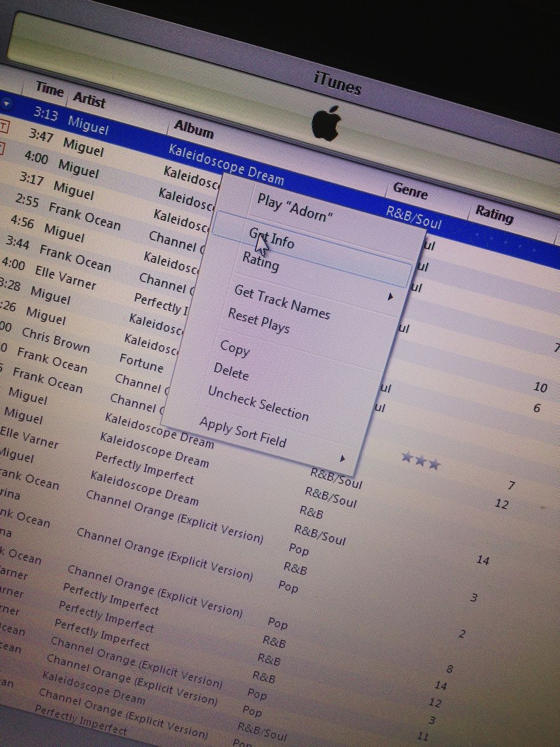Viewport: 560px width, 747px height.
Task: Sort by the Artist column header
Action: pos(89,99)
